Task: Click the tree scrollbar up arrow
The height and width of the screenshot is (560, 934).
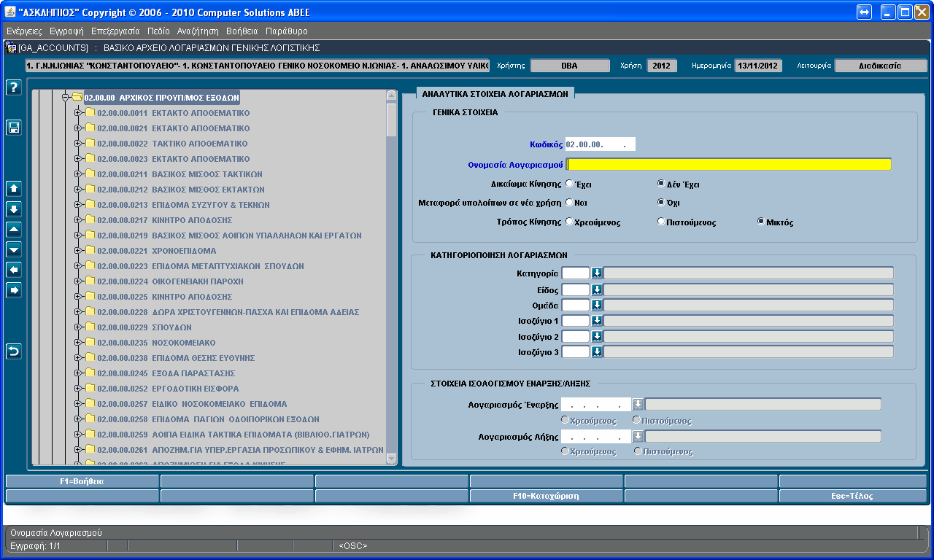Action: tap(392, 96)
